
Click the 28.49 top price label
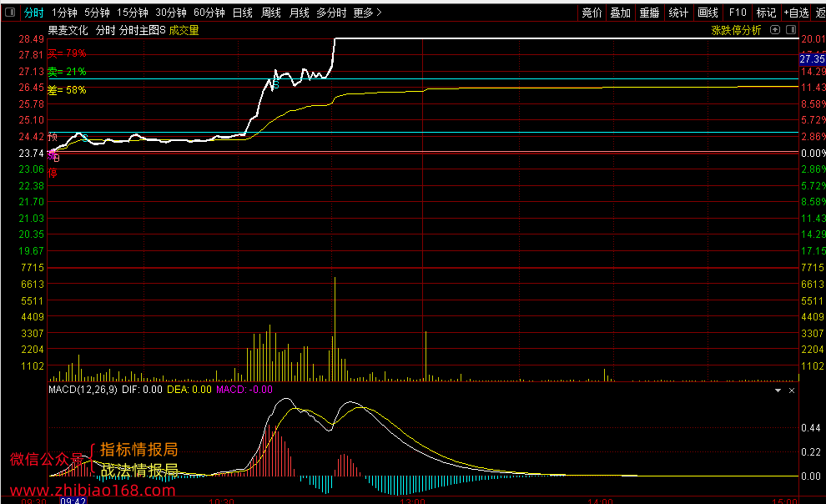[x=31, y=39]
